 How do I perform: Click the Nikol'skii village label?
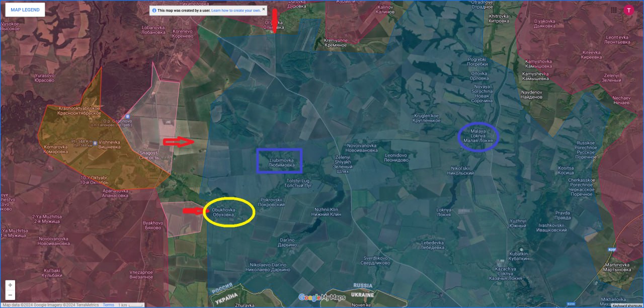click(x=460, y=170)
